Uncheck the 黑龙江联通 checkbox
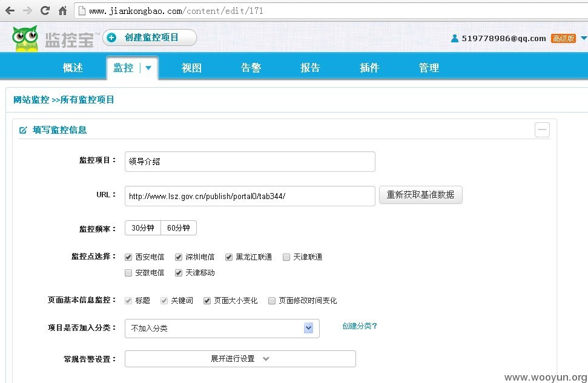The width and height of the screenshot is (588, 383). pyautogui.click(x=229, y=257)
